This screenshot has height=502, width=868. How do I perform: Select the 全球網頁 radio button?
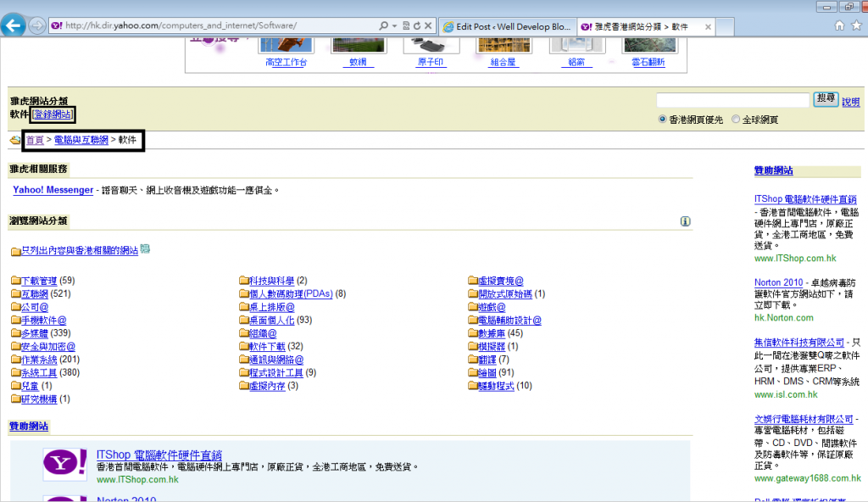tap(736, 119)
